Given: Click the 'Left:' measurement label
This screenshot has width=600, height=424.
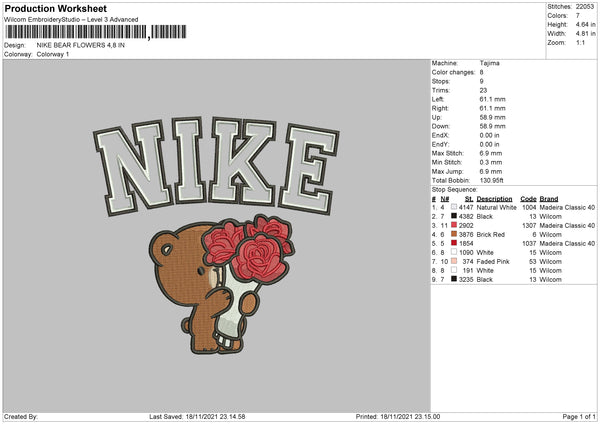Looking at the screenshot, I should click(x=438, y=99).
